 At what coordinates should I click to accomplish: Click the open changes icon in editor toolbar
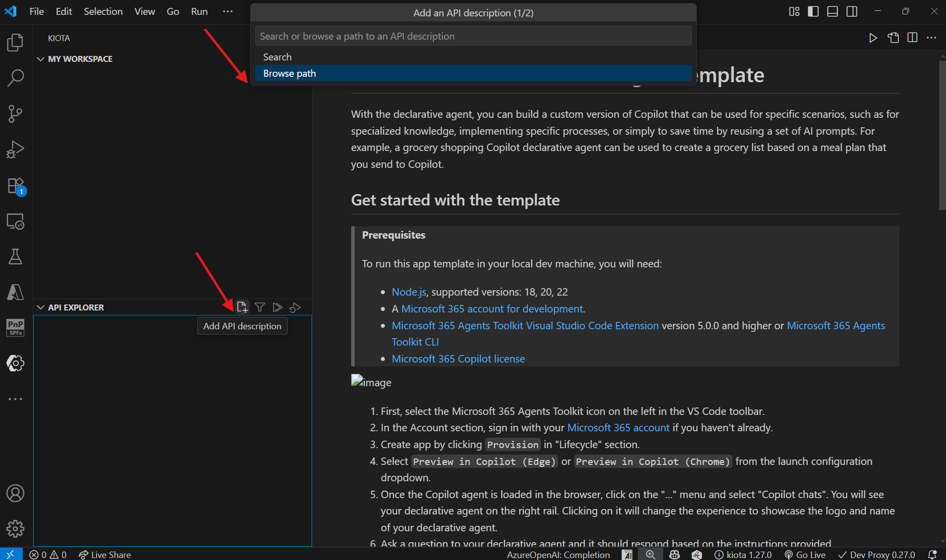(x=893, y=38)
